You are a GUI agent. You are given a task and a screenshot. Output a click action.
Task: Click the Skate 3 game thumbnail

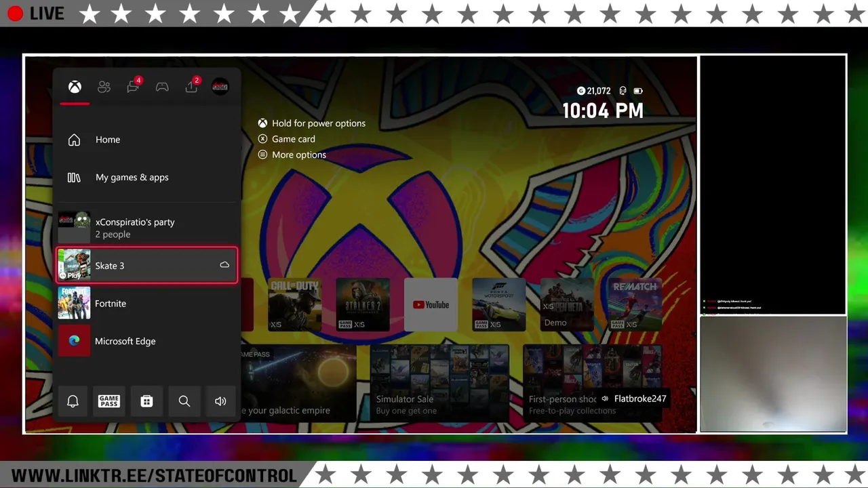[74, 265]
